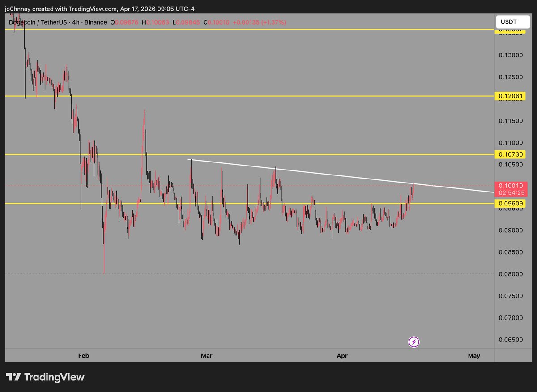Click the 0.12500 price axis label
Image resolution: width=537 pixels, height=392 pixels.
(x=511, y=77)
